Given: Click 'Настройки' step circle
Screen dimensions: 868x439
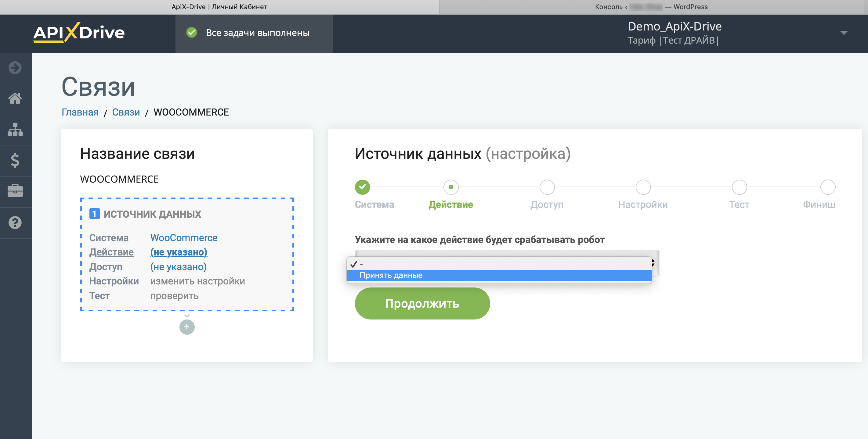Looking at the screenshot, I should [x=643, y=187].
